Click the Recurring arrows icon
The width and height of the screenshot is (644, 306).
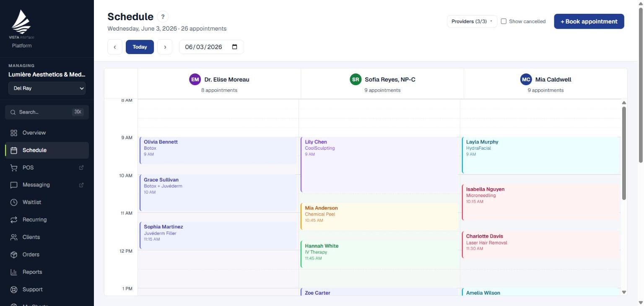[x=14, y=220]
